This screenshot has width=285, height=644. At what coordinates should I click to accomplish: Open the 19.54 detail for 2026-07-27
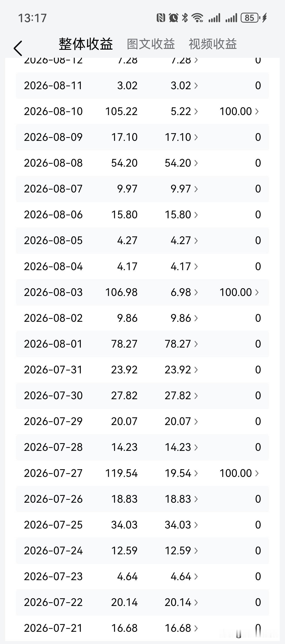pyautogui.click(x=181, y=473)
